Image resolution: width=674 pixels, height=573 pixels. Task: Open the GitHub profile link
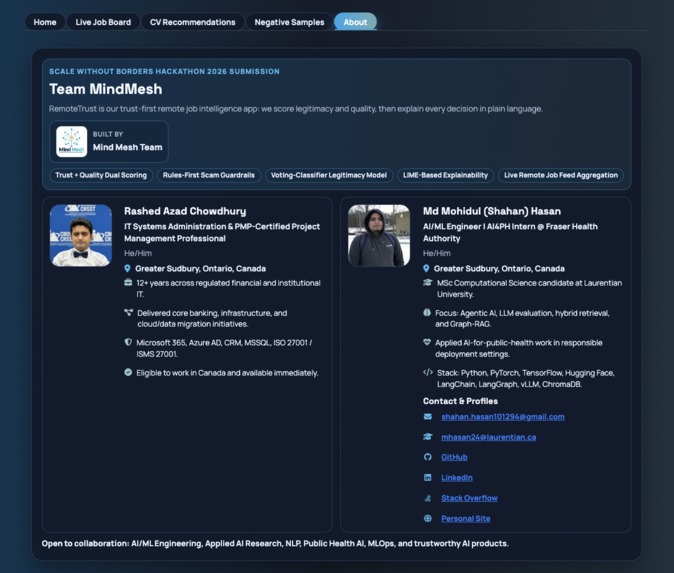[454, 457]
